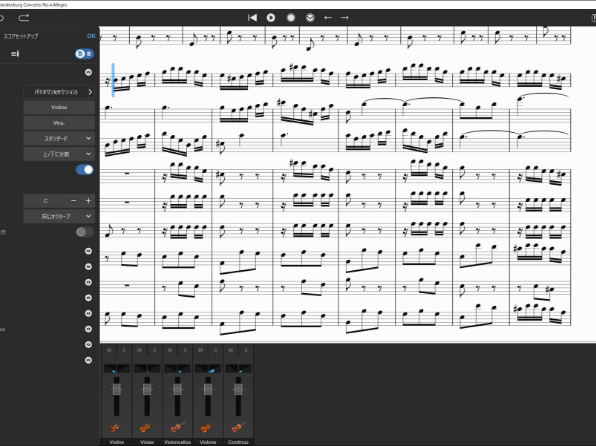Increase the C transposition with the plus button
Image resolution: width=596 pixels, height=446 pixels.
click(x=88, y=200)
